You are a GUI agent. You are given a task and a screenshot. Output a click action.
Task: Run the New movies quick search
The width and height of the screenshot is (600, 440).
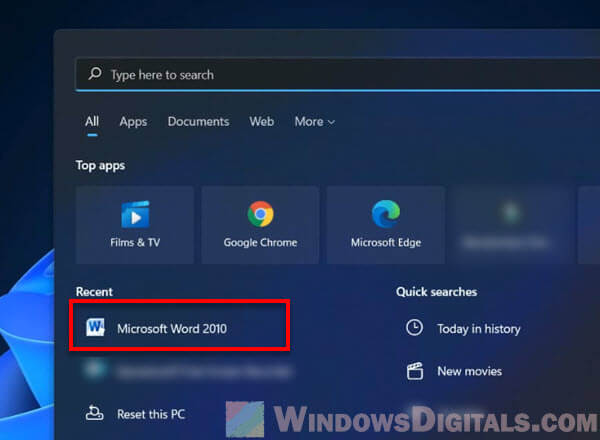[454, 371]
